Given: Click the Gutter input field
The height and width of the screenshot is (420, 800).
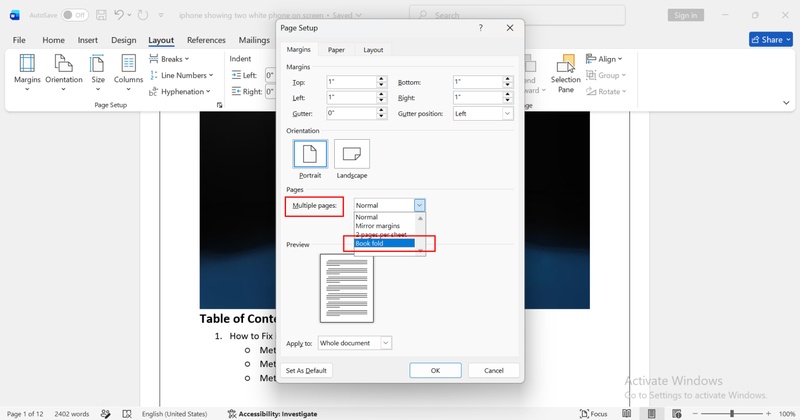Looking at the screenshot, I should pyautogui.click(x=352, y=113).
